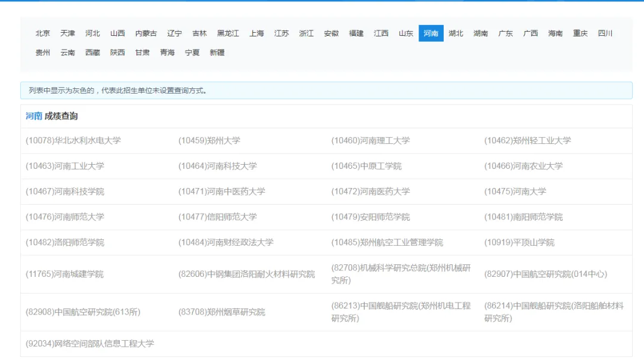
Task: Select the 北京 province tab
Action: click(43, 33)
